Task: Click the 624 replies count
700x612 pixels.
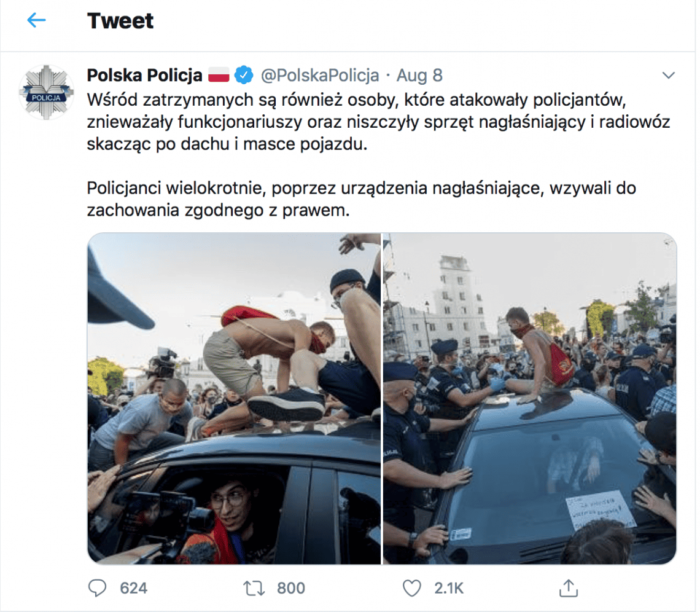Action: [133, 588]
